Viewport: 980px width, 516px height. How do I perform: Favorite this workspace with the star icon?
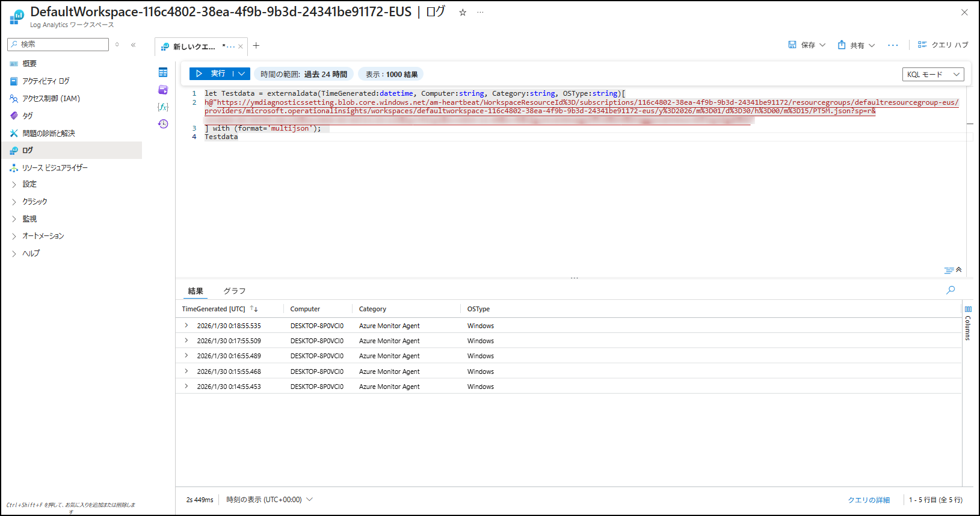pos(463,12)
